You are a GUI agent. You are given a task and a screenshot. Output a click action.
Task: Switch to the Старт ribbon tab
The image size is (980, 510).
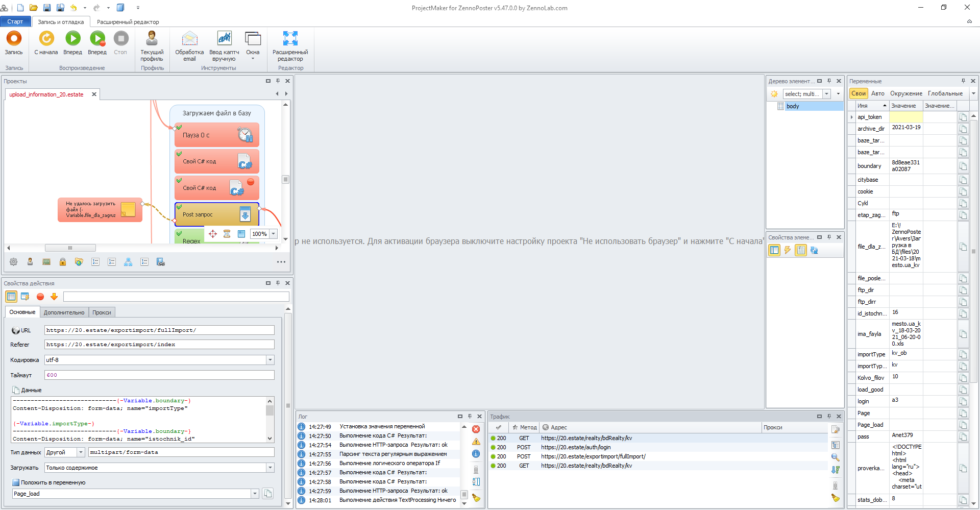(15, 21)
